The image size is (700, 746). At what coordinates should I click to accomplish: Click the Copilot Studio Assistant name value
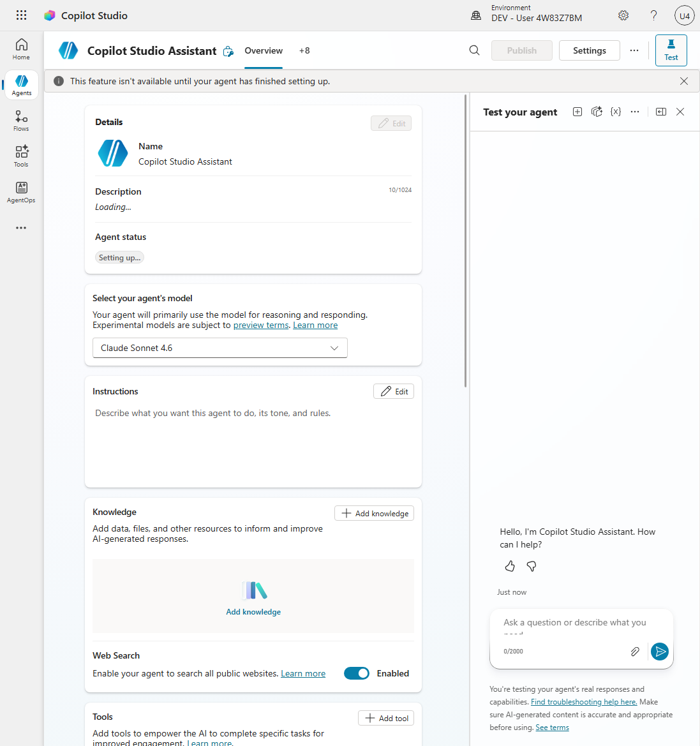(x=185, y=161)
